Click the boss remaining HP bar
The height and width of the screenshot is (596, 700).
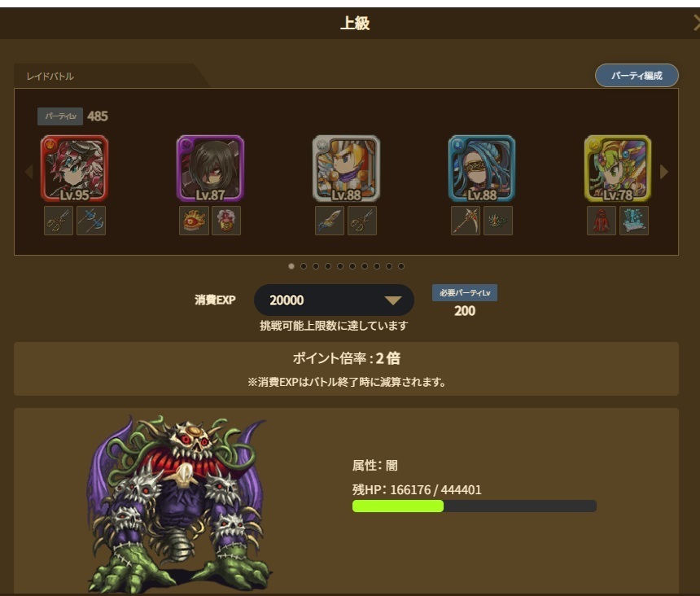pyautogui.click(x=474, y=506)
